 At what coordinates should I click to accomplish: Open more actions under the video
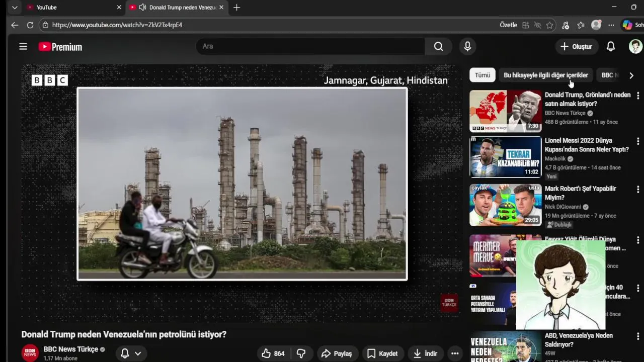pyautogui.click(x=455, y=353)
